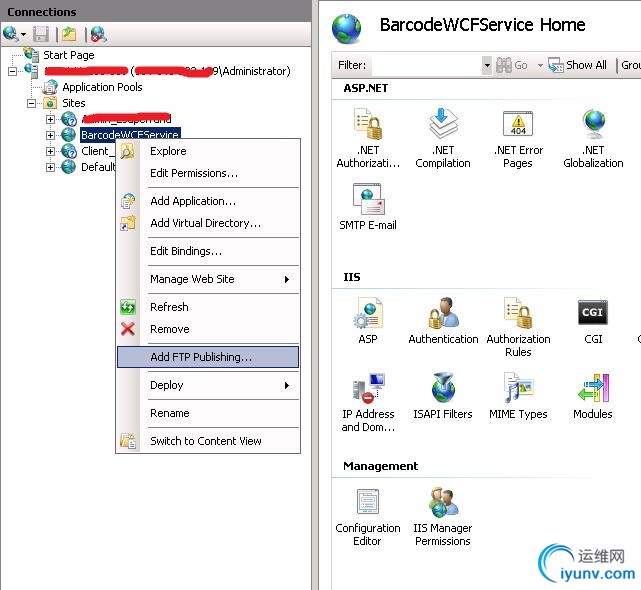Click into the Filter text field
Viewport: 641px width, 590px height.
coord(427,65)
